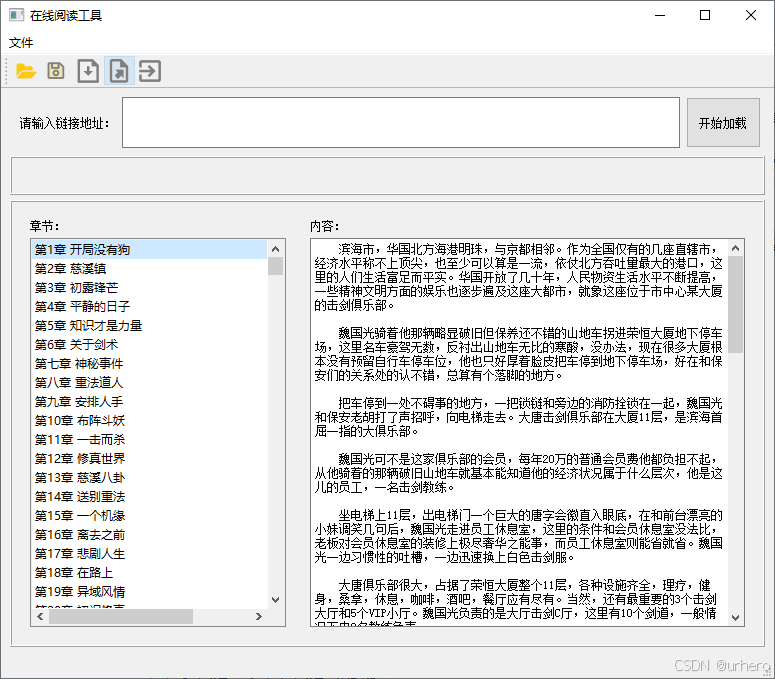Click content pane scroll up arrow

(x=735, y=248)
